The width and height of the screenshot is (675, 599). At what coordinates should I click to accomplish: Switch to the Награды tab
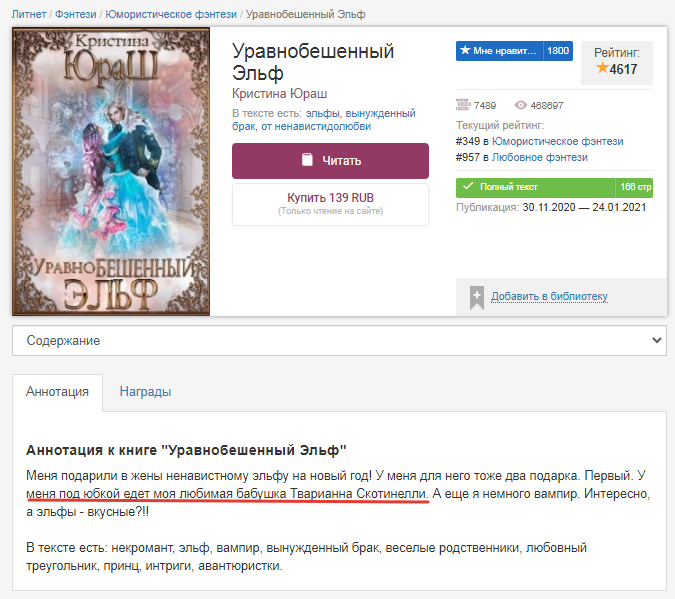coord(145,391)
